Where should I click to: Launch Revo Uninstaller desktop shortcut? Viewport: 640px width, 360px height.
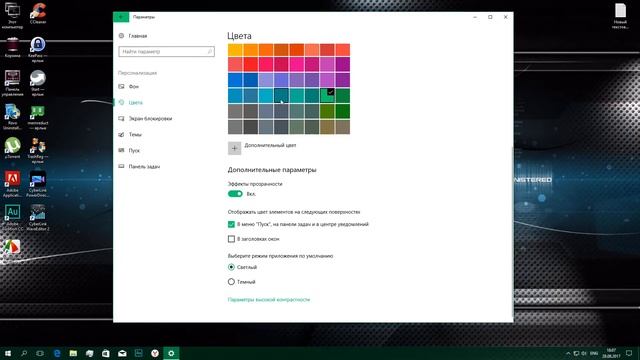tap(12, 117)
